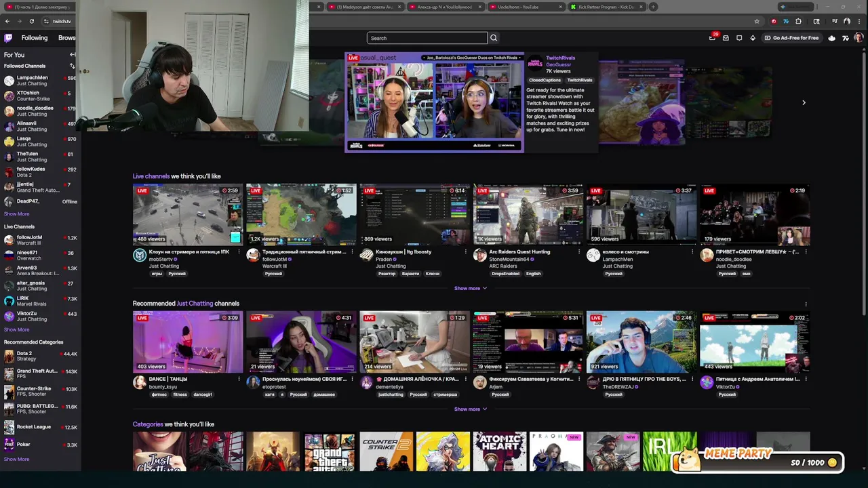Viewport: 868px width, 488px height.
Task: Open Live channels heading link
Action: point(151,176)
